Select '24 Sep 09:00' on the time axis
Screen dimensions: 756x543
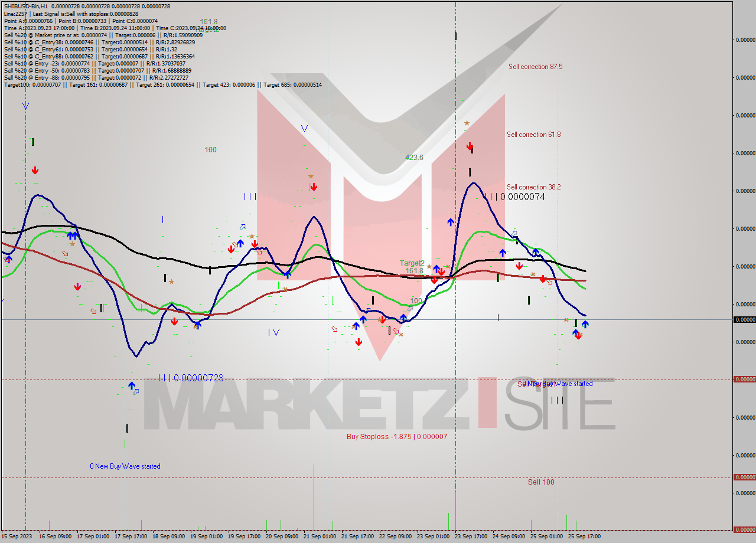[x=509, y=537]
